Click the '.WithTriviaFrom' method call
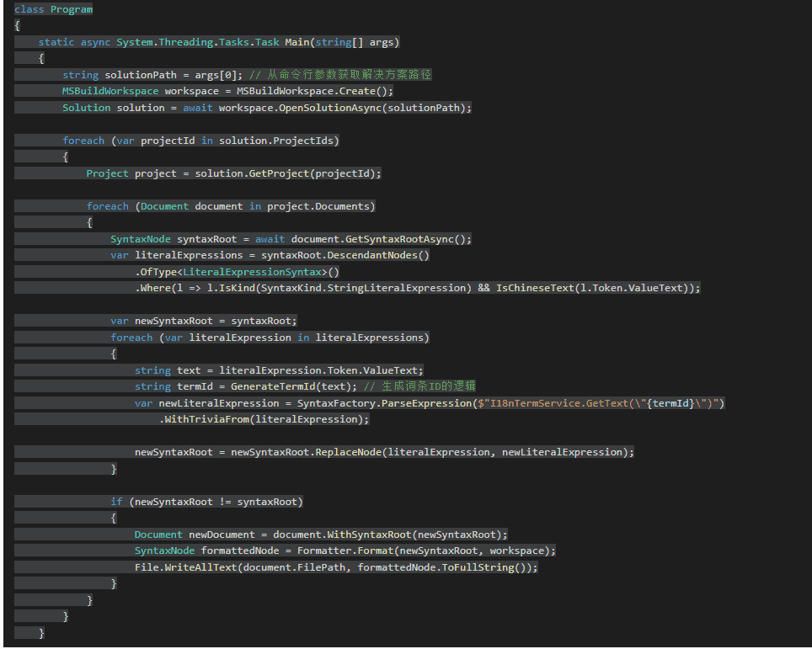The width and height of the screenshot is (812, 649). tap(204, 419)
